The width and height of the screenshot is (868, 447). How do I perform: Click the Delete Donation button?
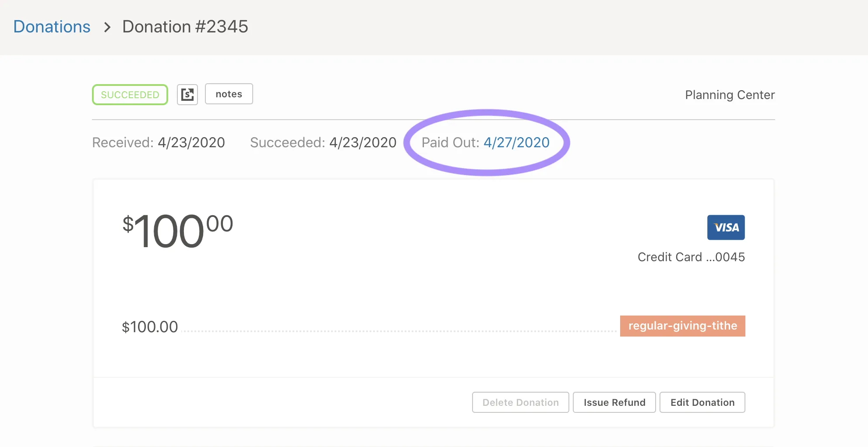520,402
